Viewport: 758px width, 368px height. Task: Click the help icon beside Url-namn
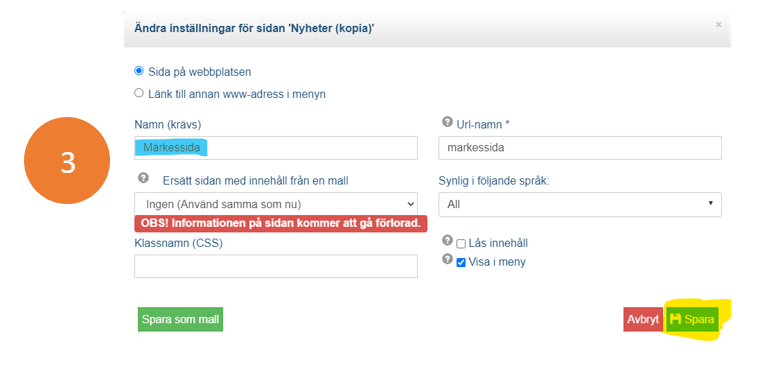pos(447,121)
